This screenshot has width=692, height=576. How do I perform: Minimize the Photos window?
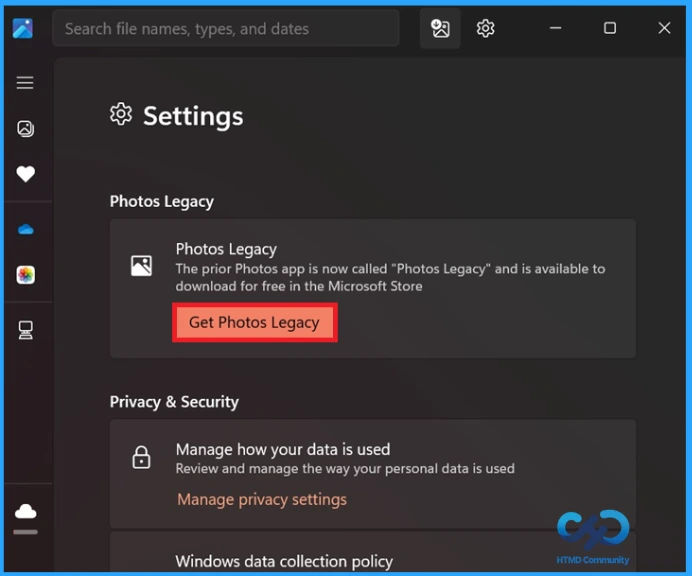point(555,28)
